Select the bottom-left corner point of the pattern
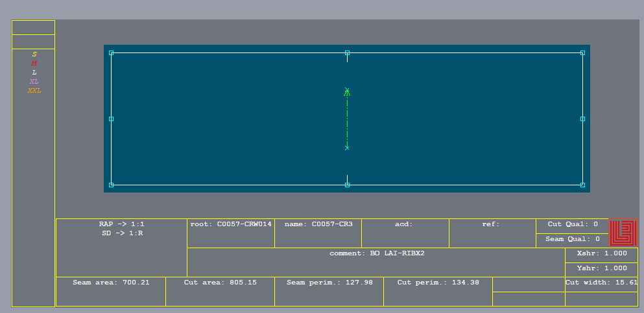 (111, 185)
